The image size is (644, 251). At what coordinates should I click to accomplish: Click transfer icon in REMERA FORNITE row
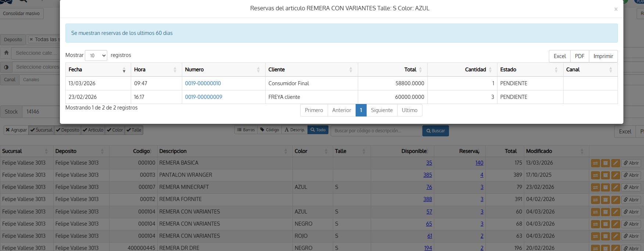click(x=595, y=200)
